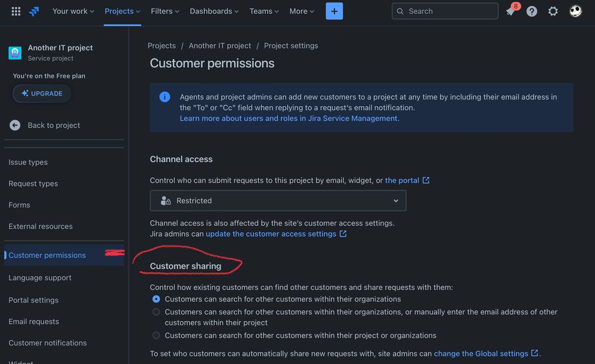Expand the Filters menu
The image size is (595, 364).
(165, 11)
